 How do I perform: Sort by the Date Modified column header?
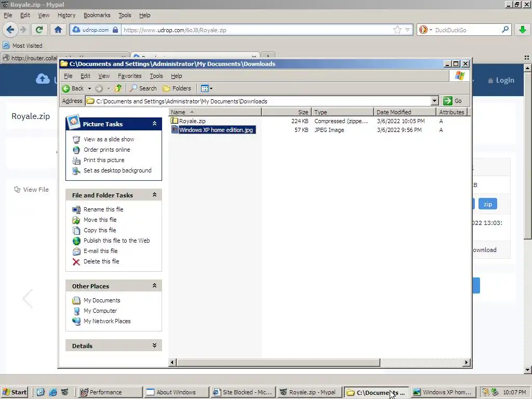405,112
